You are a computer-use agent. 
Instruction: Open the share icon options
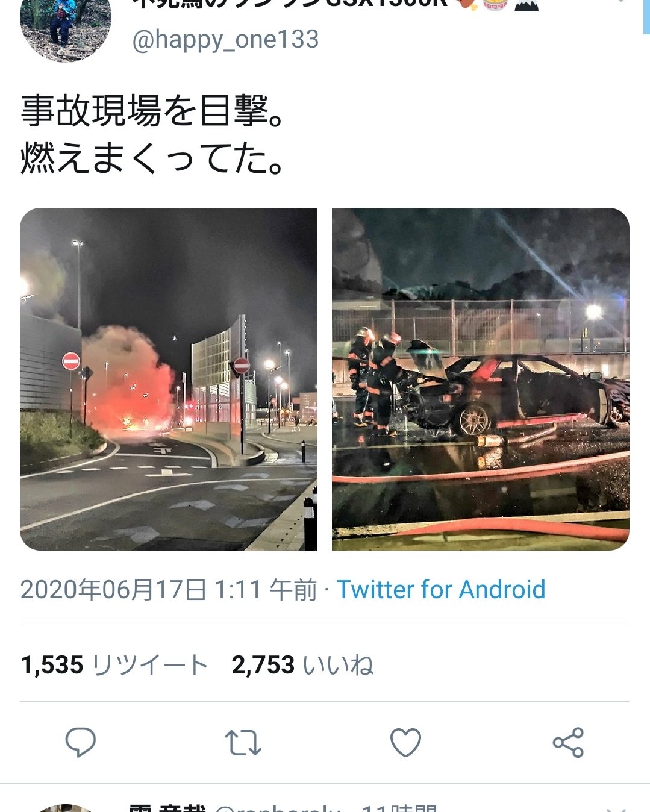click(x=568, y=742)
